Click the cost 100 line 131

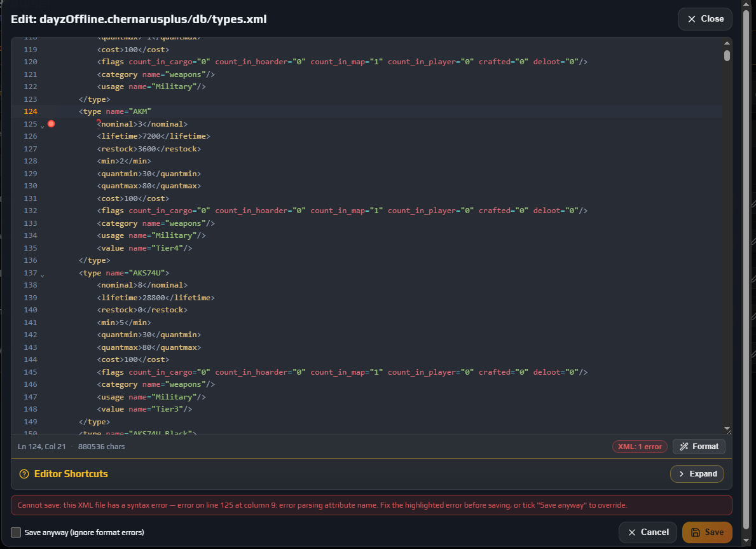click(x=133, y=198)
